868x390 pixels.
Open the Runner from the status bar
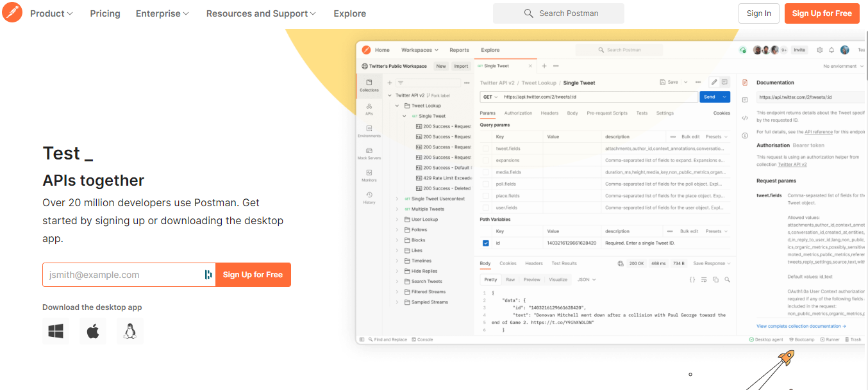tap(834, 339)
